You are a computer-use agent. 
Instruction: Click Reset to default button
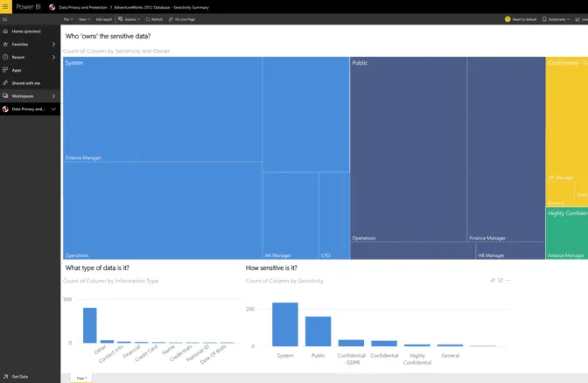pyautogui.click(x=521, y=18)
